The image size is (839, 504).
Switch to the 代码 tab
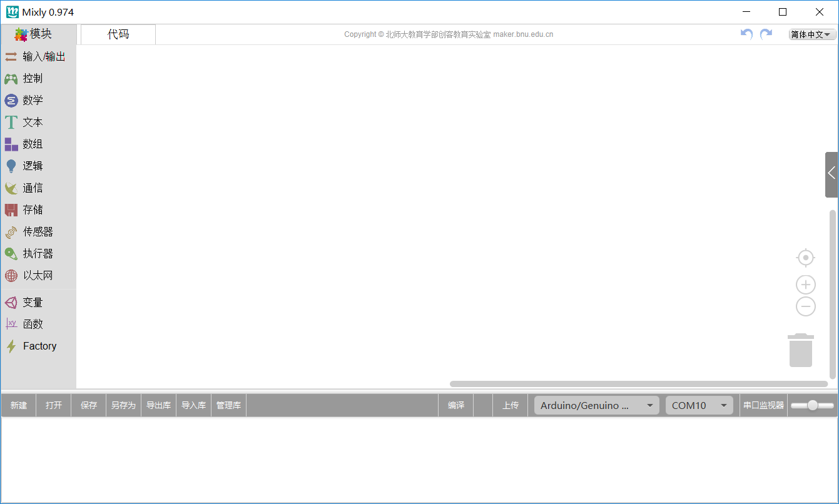click(118, 34)
